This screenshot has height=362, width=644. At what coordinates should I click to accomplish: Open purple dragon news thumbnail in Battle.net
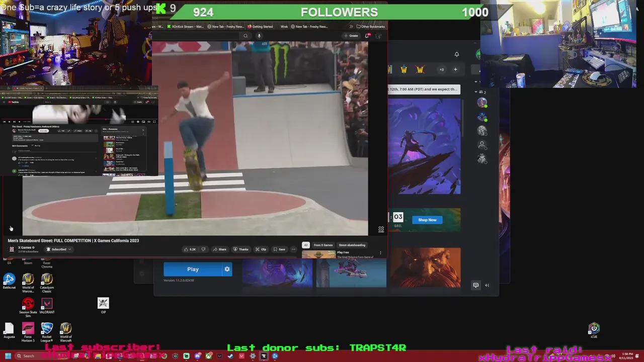click(277, 274)
